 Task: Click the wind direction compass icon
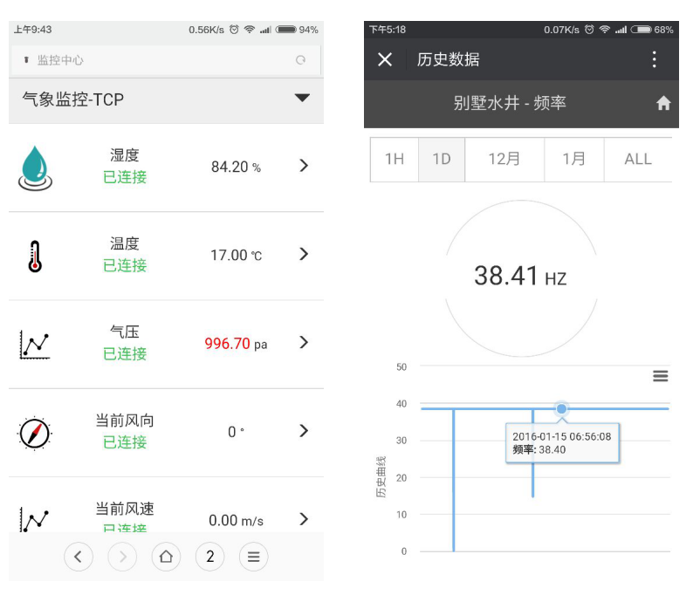tap(35, 433)
